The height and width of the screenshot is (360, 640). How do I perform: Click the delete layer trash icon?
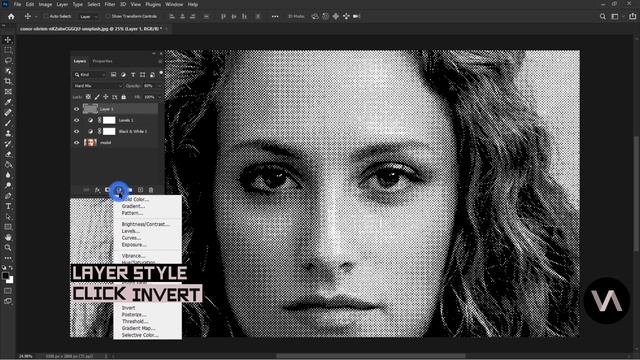pyautogui.click(x=151, y=190)
